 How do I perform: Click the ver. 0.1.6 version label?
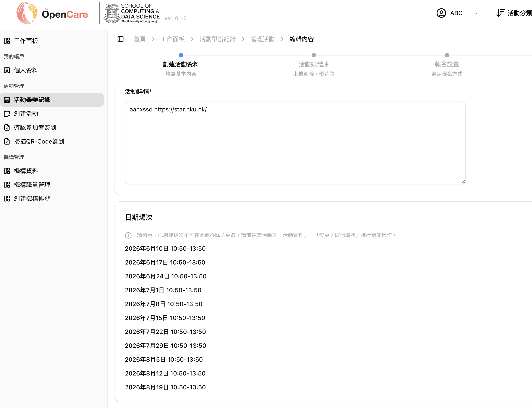tap(175, 18)
